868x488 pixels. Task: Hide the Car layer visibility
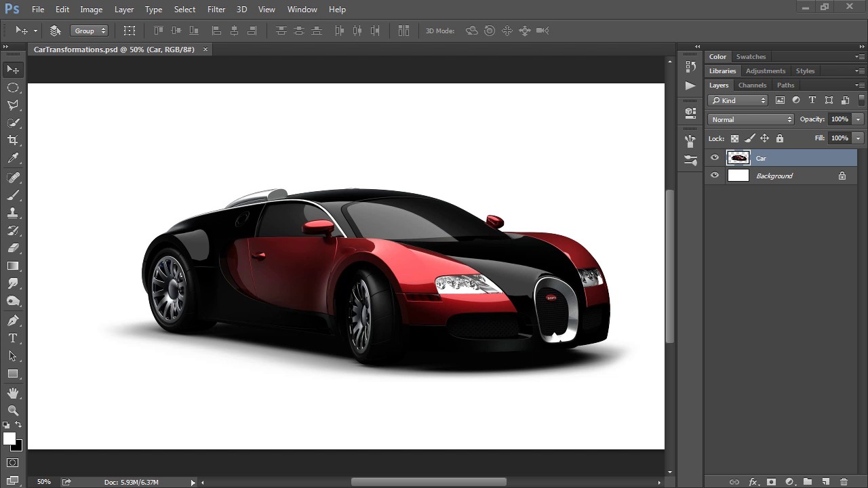pyautogui.click(x=715, y=158)
